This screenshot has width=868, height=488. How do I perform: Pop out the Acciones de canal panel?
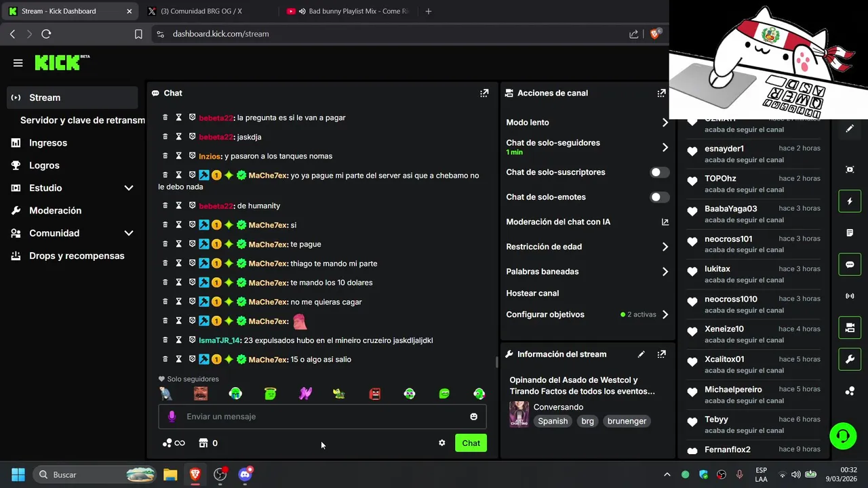pos(661,93)
